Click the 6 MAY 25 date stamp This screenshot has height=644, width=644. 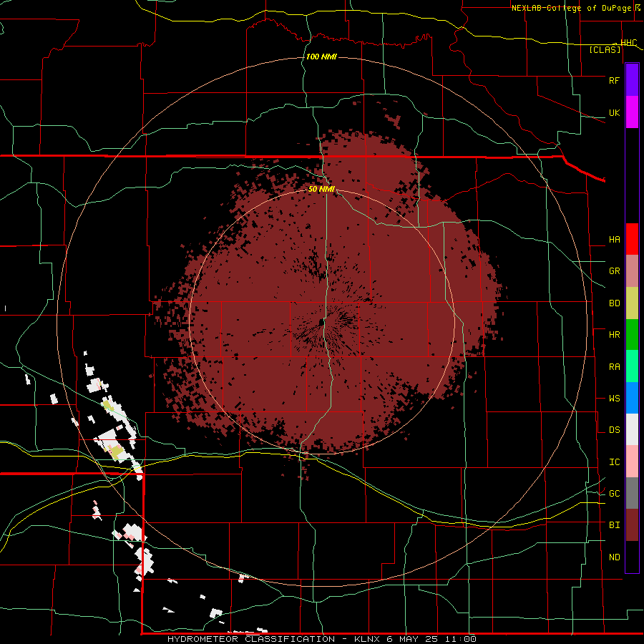click(412, 639)
